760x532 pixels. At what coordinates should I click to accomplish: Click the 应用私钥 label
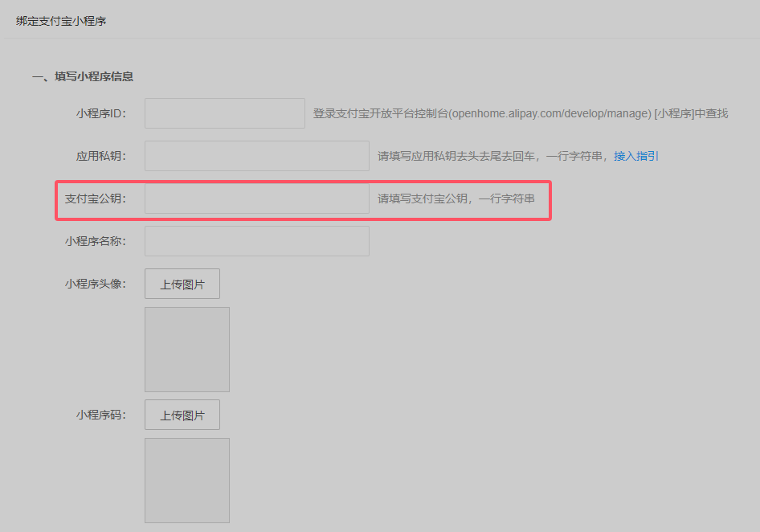tap(101, 156)
